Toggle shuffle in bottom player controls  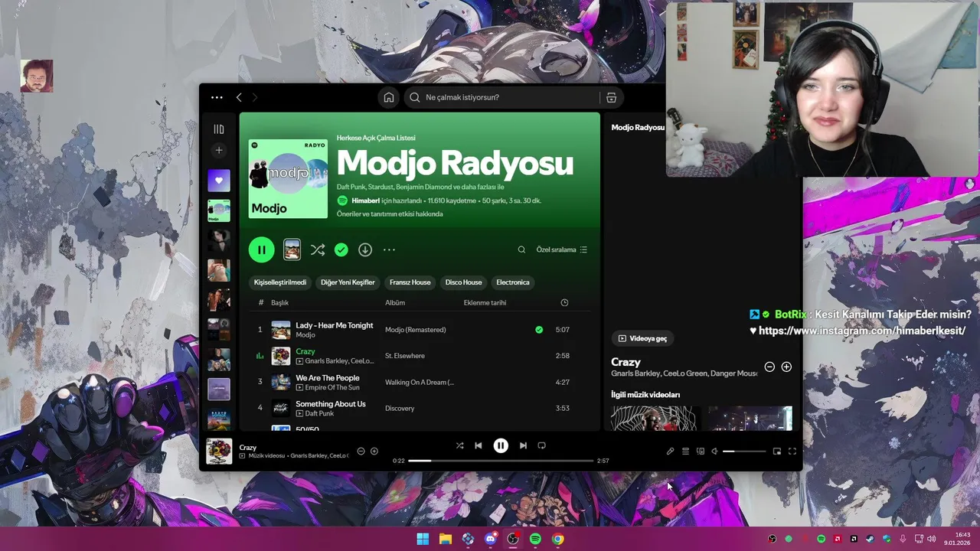point(459,445)
